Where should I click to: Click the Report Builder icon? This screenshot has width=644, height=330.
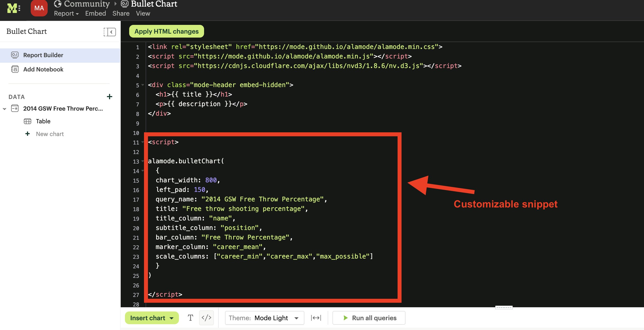coord(15,55)
